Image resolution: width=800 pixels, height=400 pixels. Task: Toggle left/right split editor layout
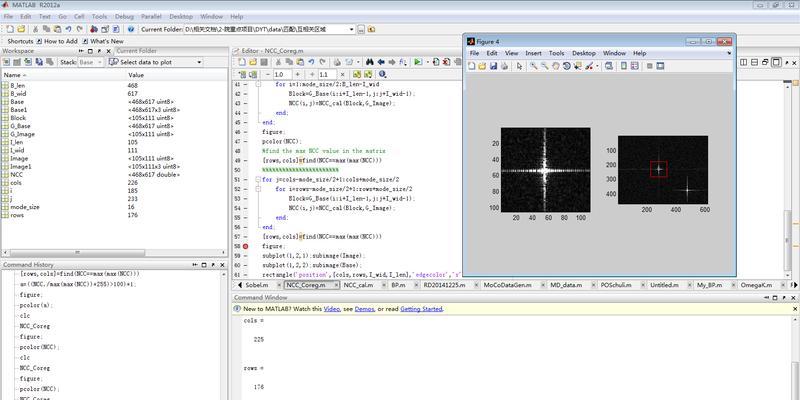click(743, 62)
